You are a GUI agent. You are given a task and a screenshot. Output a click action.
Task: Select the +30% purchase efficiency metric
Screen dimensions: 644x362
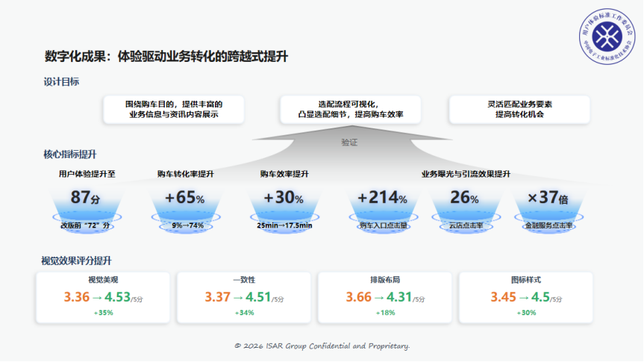(x=284, y=199)
